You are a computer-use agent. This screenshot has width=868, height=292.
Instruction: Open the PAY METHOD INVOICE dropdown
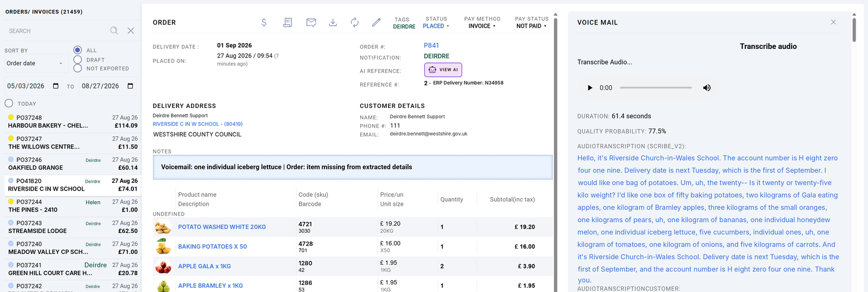482,26
